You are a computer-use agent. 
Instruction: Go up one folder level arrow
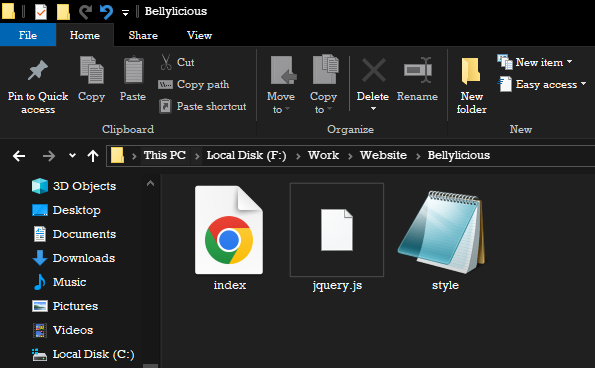pos(93,156)
